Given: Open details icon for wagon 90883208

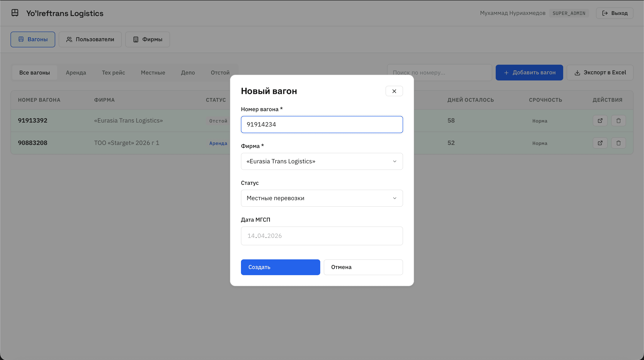Looking at the screenshot, I should click(600, 143).
